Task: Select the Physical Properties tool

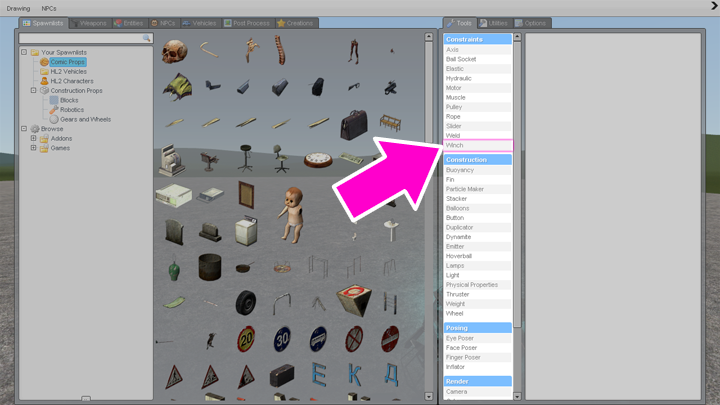Action: (478, 285)
